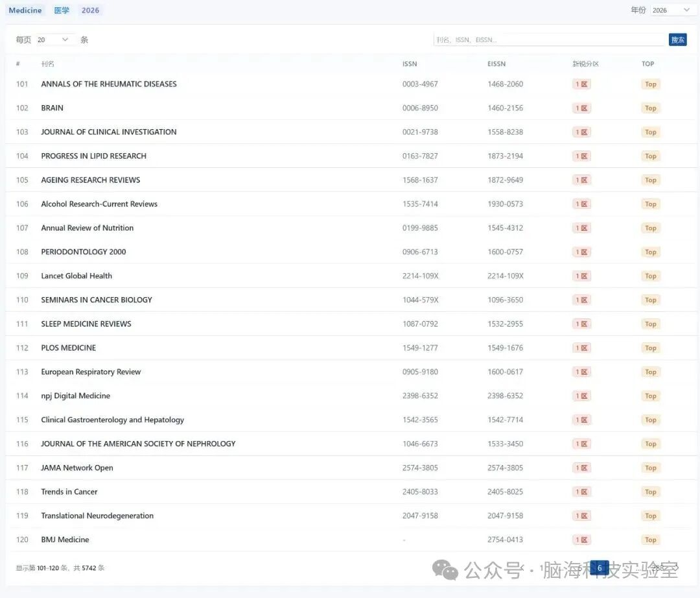
Task: Select Clinical Gastroenterology and Hepatology journal name
Action: pyautogui.click(x=113, y=420)
